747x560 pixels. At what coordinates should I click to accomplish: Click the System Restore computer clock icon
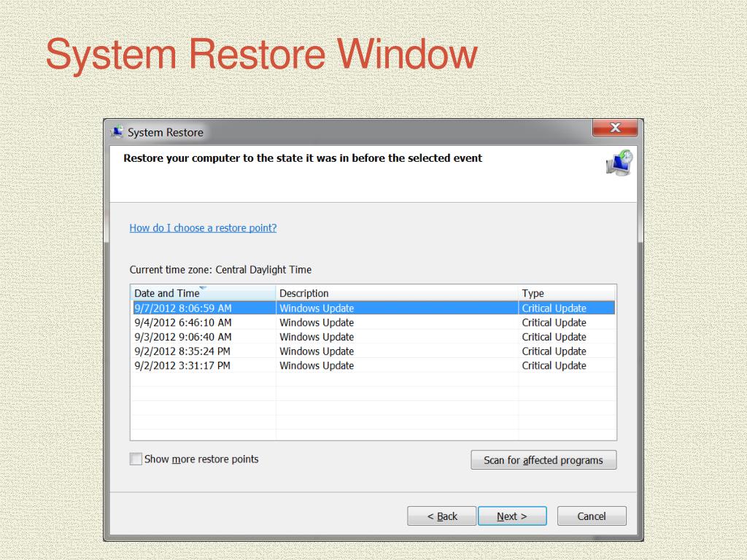pos(619,163)
